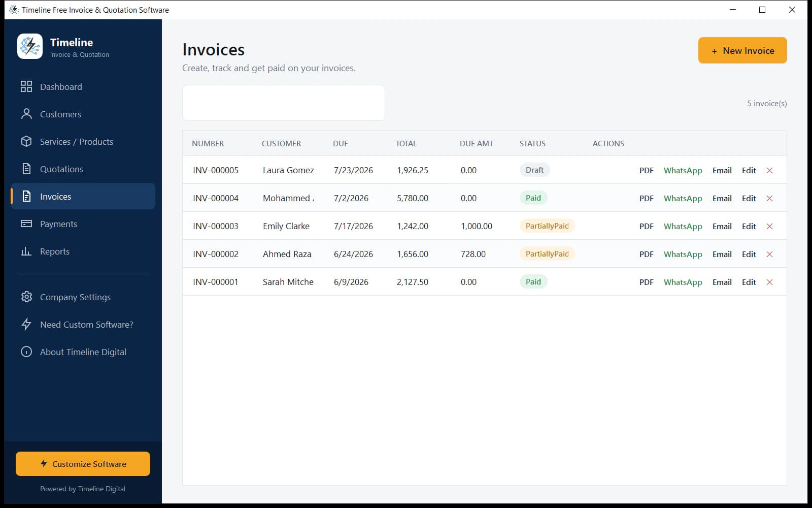Click the Reports bar chart icon
Viewport: 812px width, 508px height.
point(26,251)
